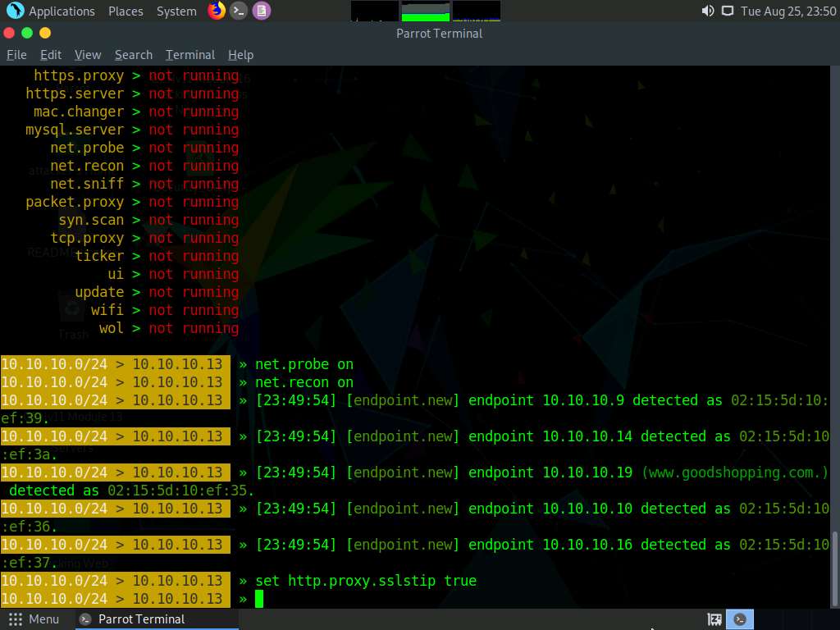
Task: Click the terminal vertical scrollbar handle
Action: pos(835,567)
